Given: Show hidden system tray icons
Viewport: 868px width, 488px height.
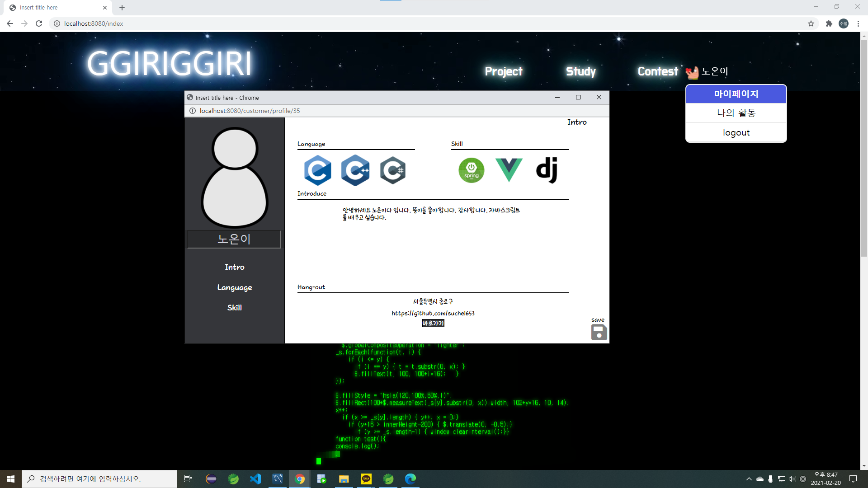Looking at the screenshot, I should click(749, 479).
